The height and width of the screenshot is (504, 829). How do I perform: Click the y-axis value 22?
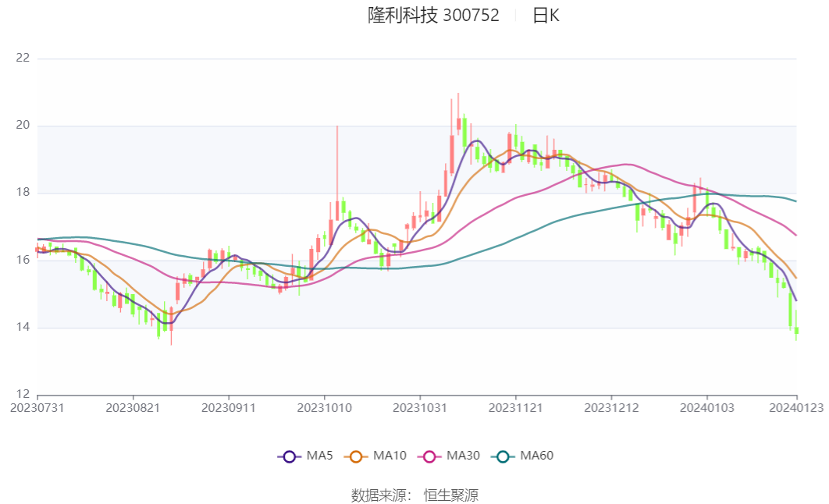click(x=23, y=58)
